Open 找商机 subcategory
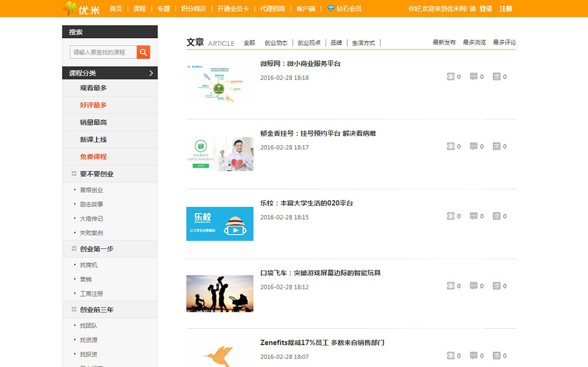The width and height of the screenshot is (588, 367). coord(89,265)
